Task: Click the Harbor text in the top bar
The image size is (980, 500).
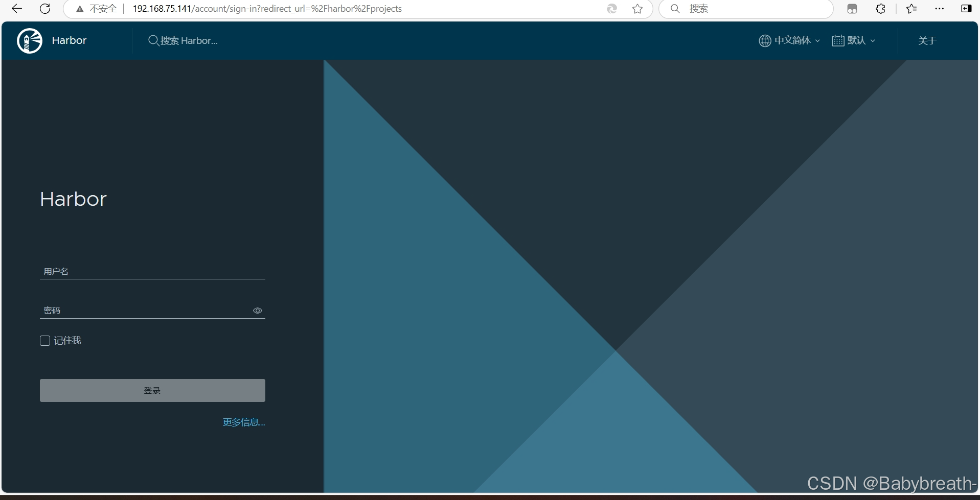Action: pos(69,40)
